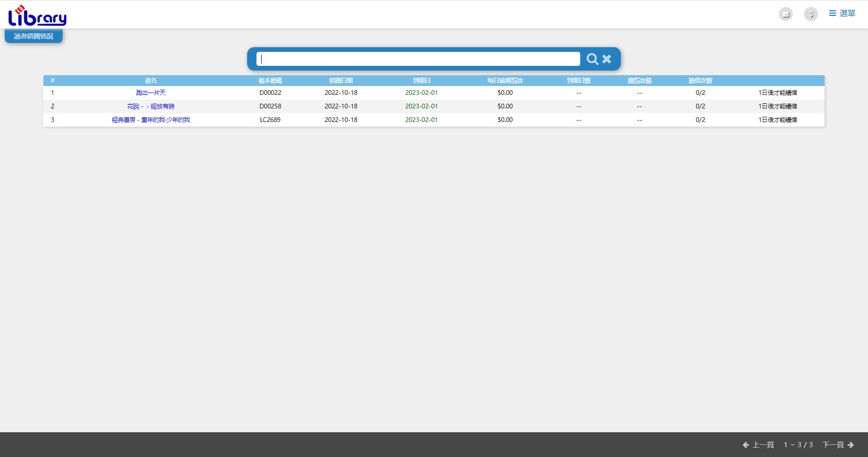868x457 pixels.
Task: Click the 書名 column header
Action: (x=151, y=81)
